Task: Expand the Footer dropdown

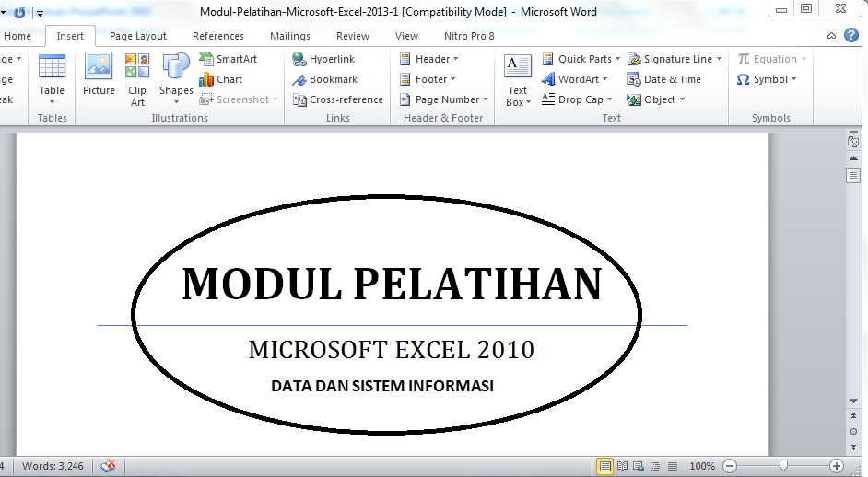Action: 452,79
